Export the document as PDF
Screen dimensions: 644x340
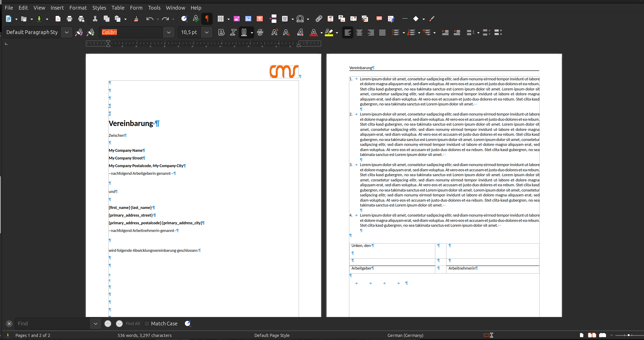pos(58,19)
